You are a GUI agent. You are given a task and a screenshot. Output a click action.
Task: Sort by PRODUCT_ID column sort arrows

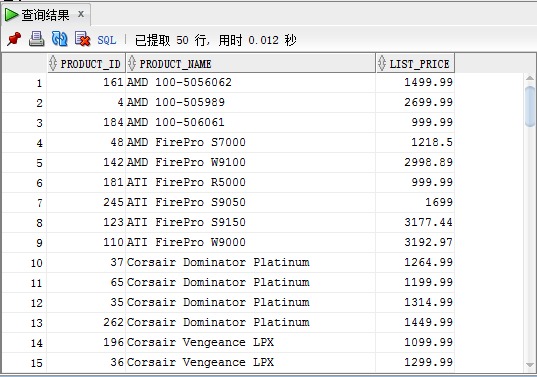[52, 63]
